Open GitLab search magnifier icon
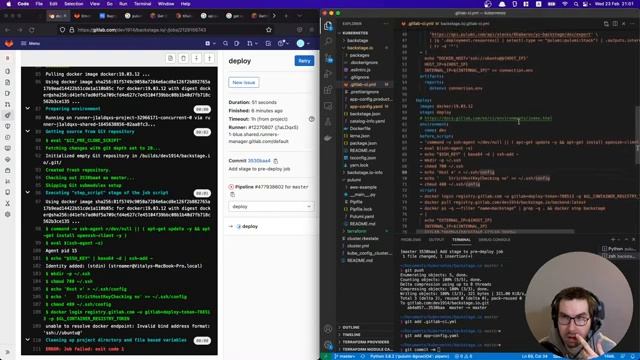 (225, 43)
